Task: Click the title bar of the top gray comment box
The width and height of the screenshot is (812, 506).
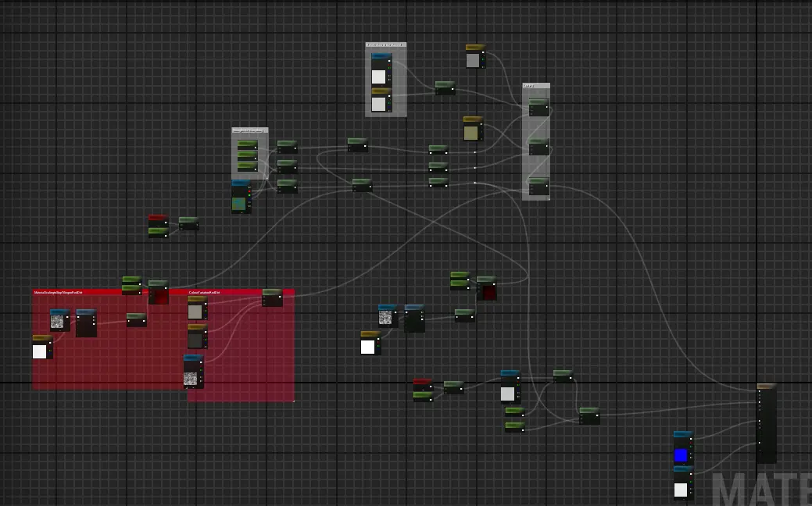Action: [386, 45]
